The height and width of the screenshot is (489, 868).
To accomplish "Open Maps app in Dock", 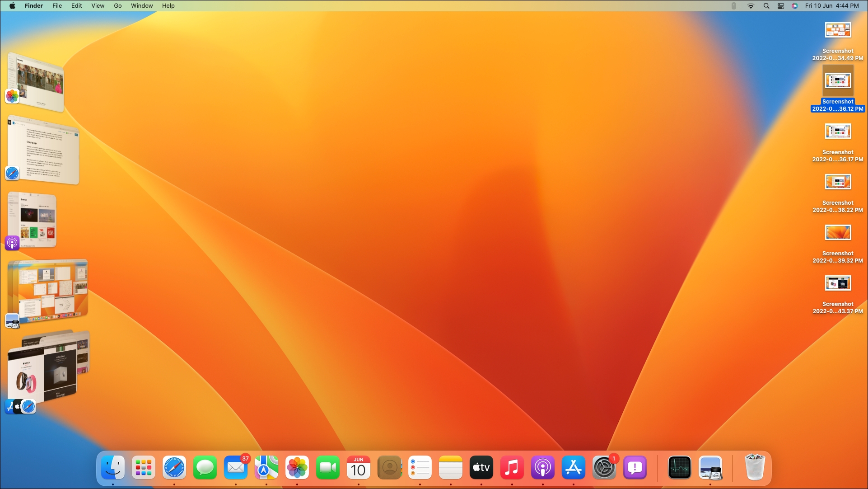I will tap(266, 468).
